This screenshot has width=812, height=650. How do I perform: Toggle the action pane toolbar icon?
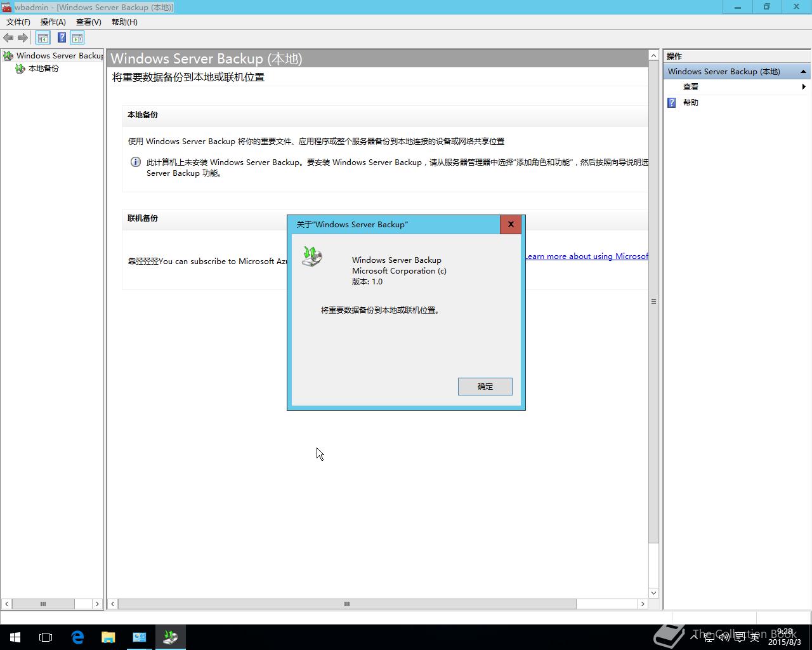77,38
